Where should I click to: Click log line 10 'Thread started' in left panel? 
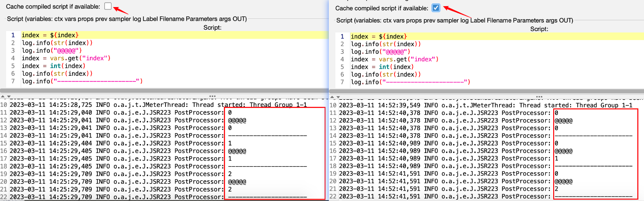159,105
